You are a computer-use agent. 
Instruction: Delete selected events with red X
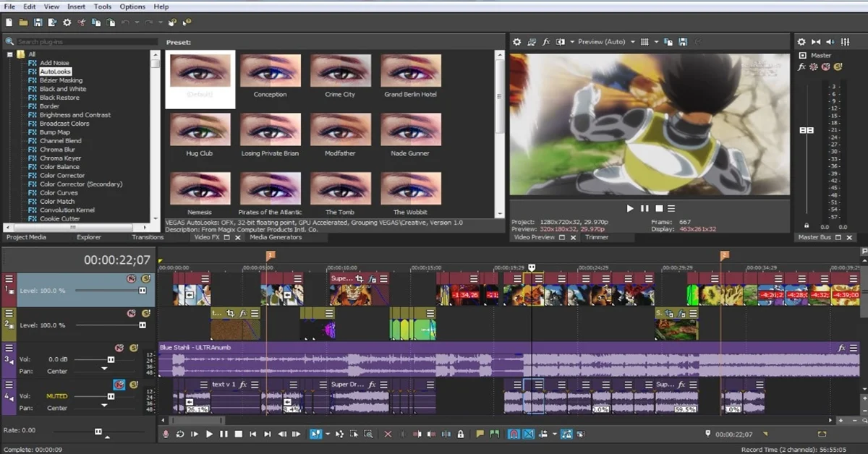pyautogui.click(x=388, y=434)
